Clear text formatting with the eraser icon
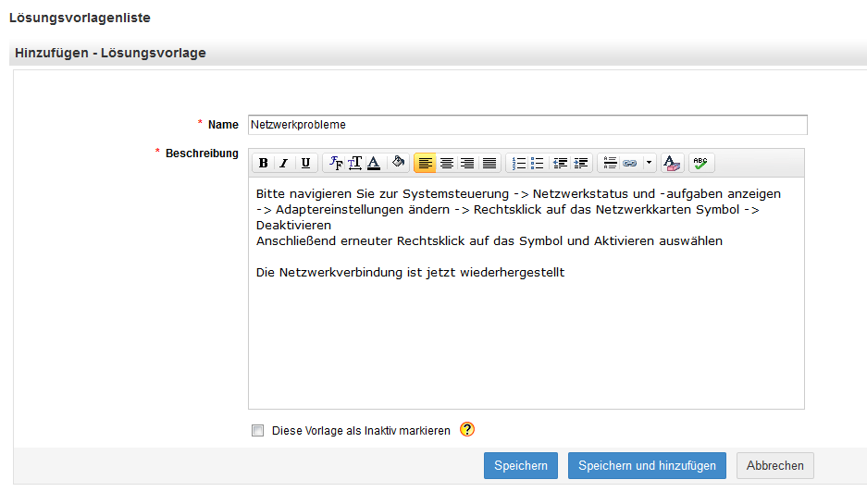 [x=672, y=163]
